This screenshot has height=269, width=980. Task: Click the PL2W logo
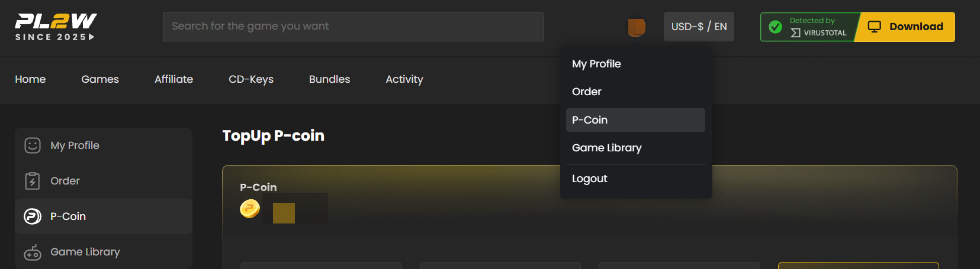[x=56, y=27]
